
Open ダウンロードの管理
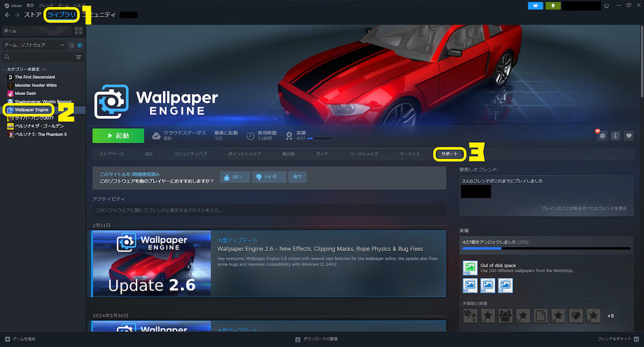pyautogui.click(x=316, y=339)
